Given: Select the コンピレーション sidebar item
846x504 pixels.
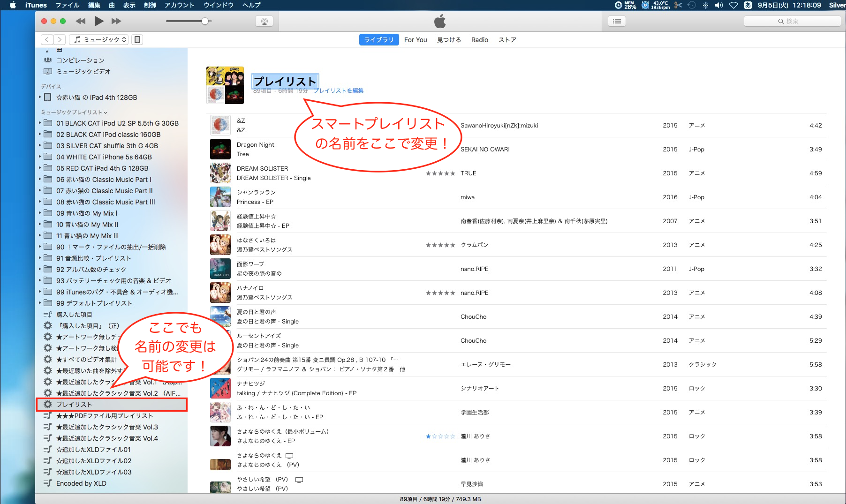Looking at the screenshot, I should (81, 60).
